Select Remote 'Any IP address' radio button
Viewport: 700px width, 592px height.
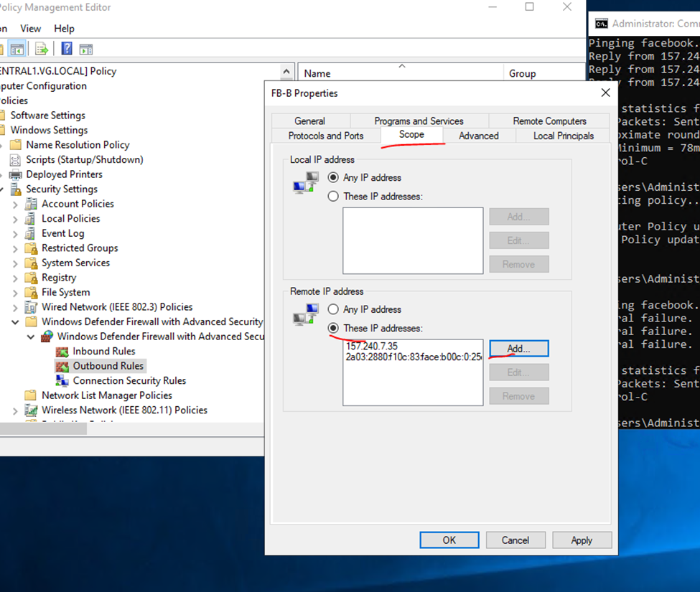click(x=333, y=309)
